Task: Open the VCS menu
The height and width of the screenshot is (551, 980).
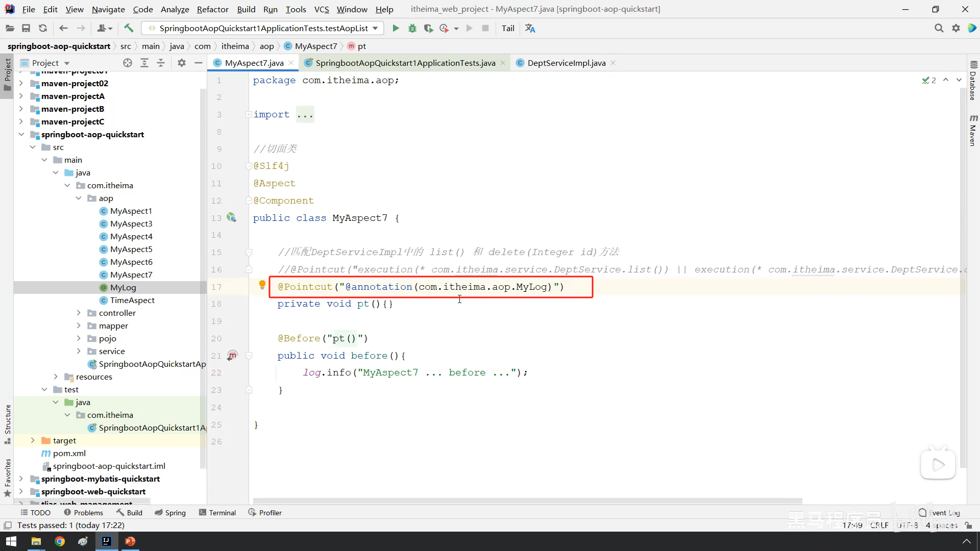Action: point(322,9)
